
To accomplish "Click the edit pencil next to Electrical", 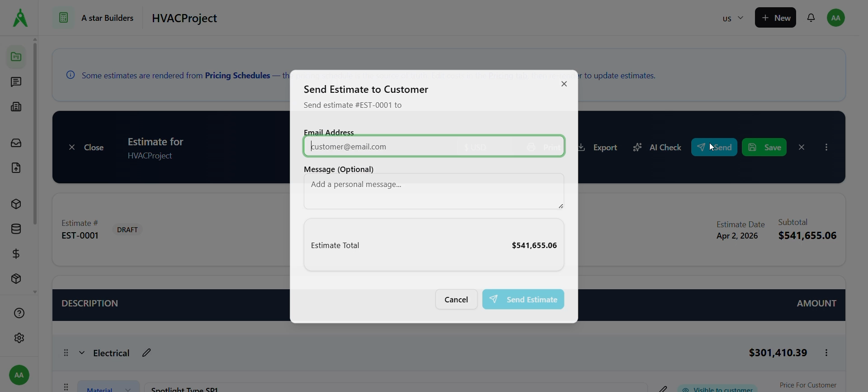I will tap(146, 353).
